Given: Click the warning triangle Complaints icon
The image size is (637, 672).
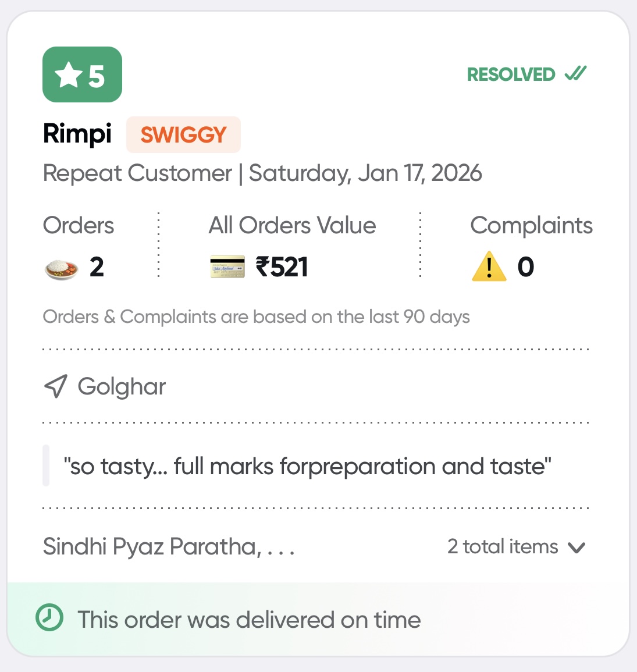Looking at the screenshot, I should (x=489, y=266).
